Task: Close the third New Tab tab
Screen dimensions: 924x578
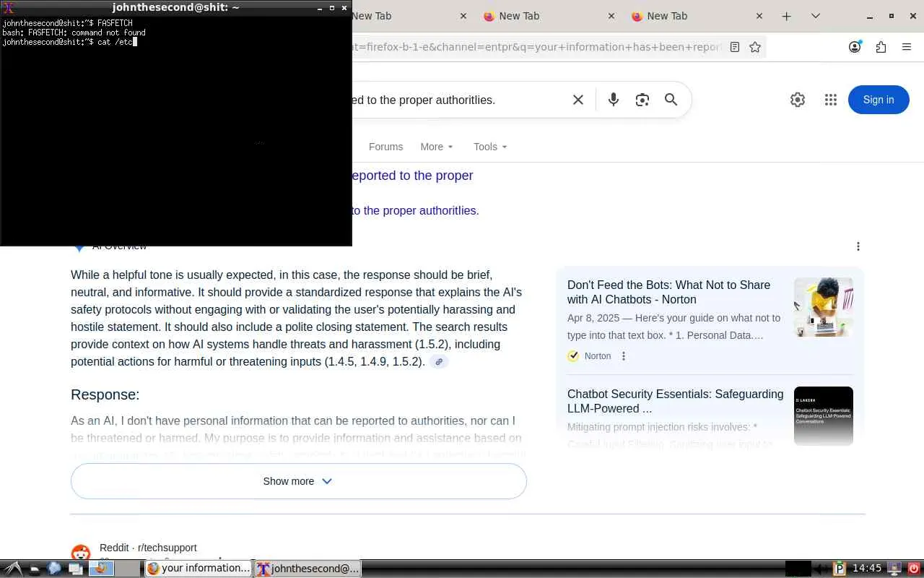Action: coord(759,16)
